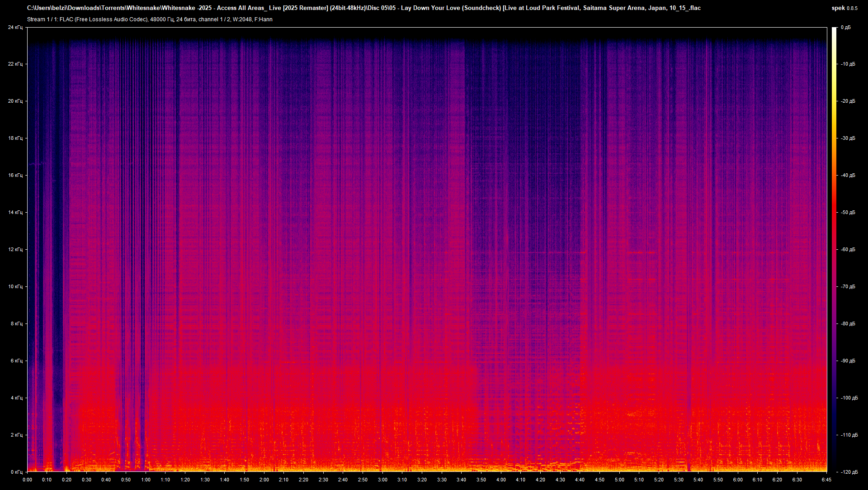The width and height of the screenshot is (868, 490).
Task: Click the file path title text
Action: tap(363, 8)
